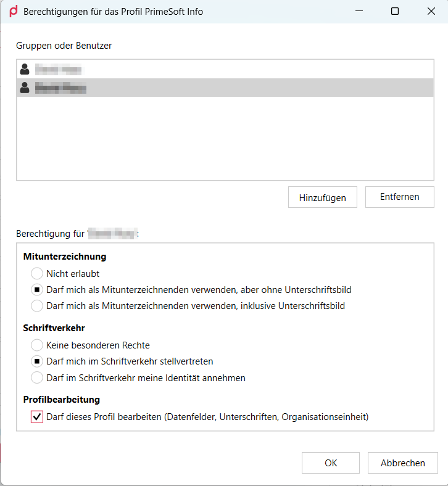Image resolution: width=448 pixels, height=486 pixels.
Task: Confirm with the OK button
Action: click(x=331, y=463)
